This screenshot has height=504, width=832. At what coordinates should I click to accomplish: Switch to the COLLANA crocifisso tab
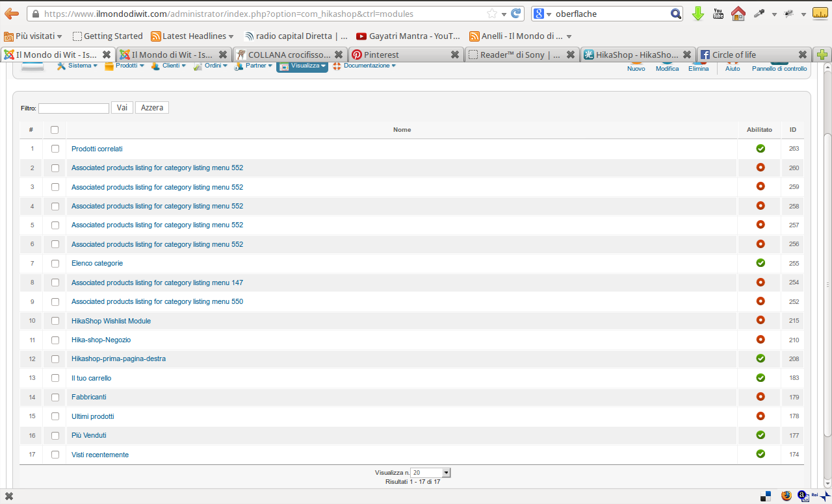tap(290, 55)
